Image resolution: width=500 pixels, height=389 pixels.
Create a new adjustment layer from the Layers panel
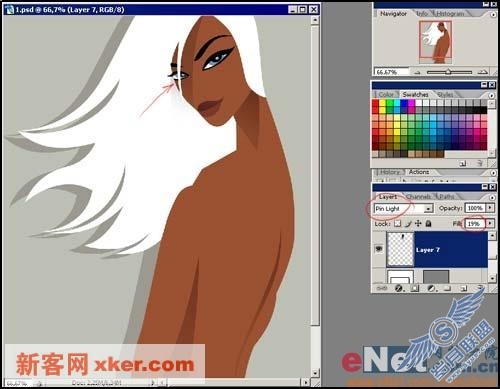(x=431, y=288)
